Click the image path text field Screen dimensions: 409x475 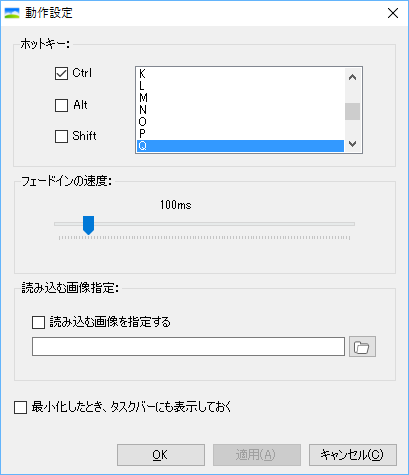tap(188, 347)
